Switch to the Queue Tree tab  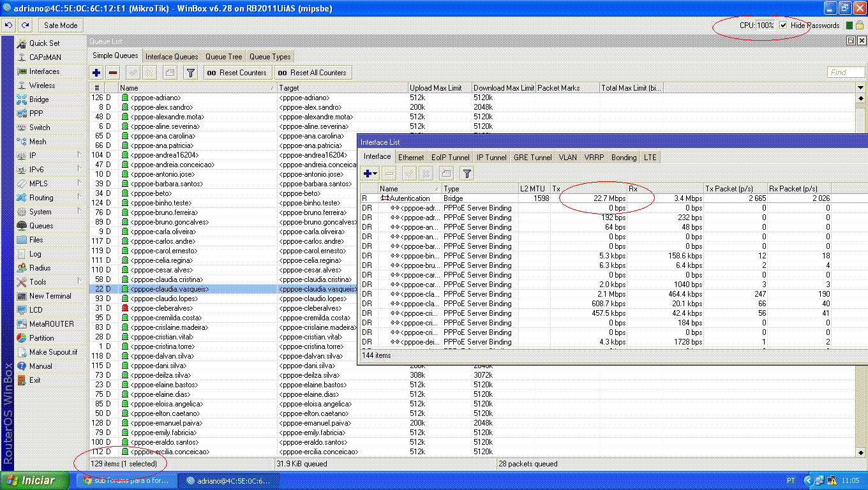click(x=223, y=57)
